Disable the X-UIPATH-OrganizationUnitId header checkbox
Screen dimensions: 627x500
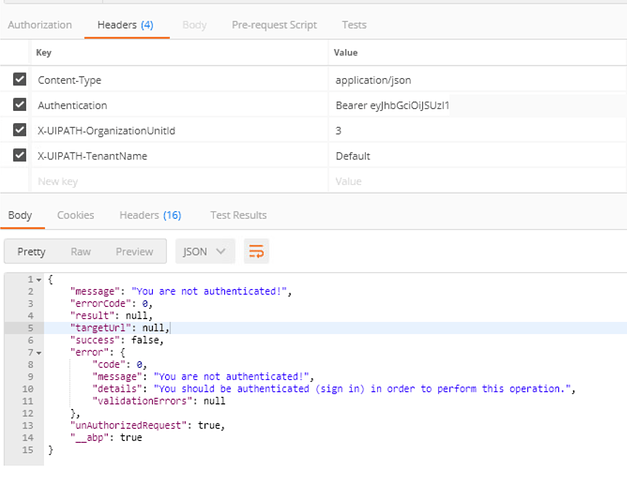point(20,130)
